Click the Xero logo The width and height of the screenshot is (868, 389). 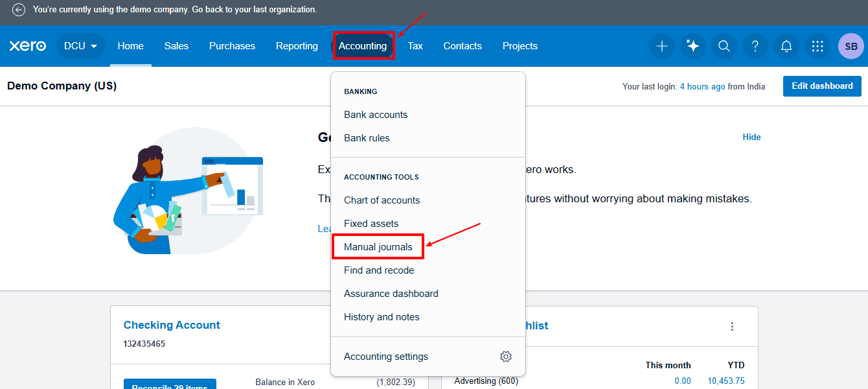click(x=27, y=45)
